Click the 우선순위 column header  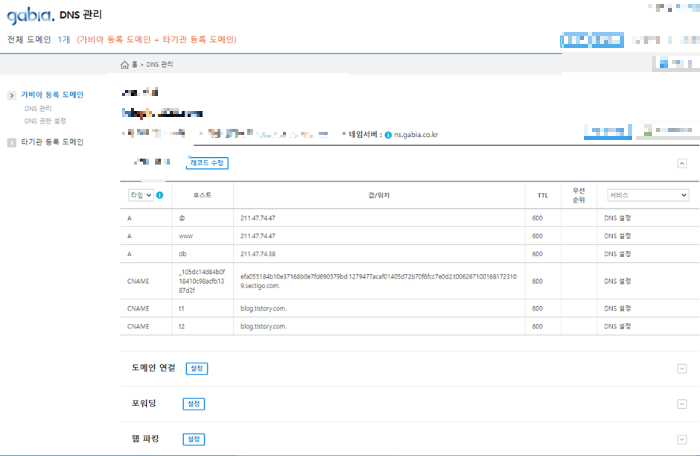[579, 195]
